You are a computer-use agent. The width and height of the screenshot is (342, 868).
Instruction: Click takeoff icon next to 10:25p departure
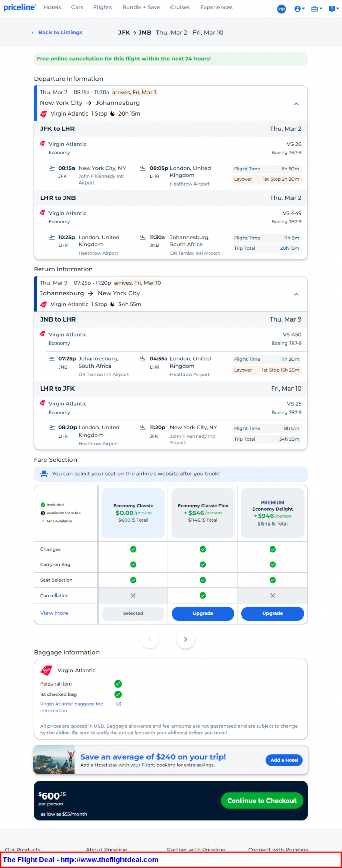(x=52, y=237)
